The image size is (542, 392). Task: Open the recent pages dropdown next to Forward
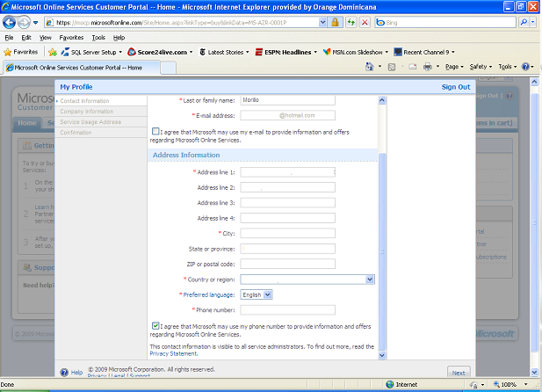click(36, 23)
